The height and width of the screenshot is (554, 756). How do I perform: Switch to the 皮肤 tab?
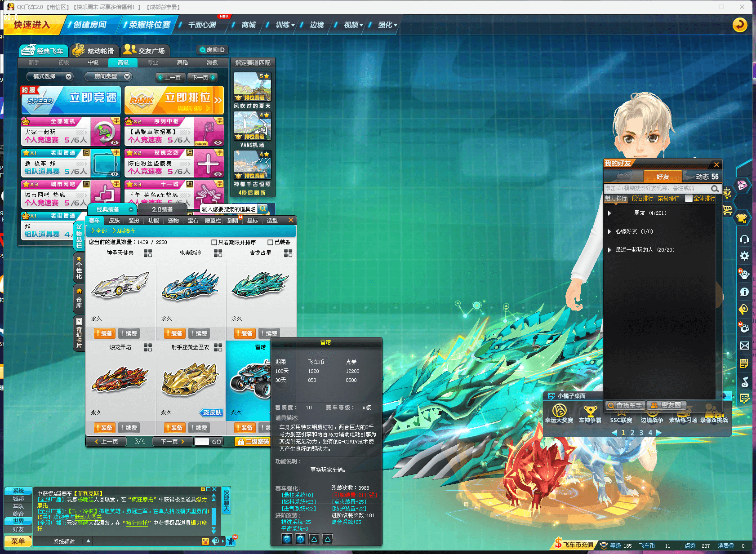114,221
